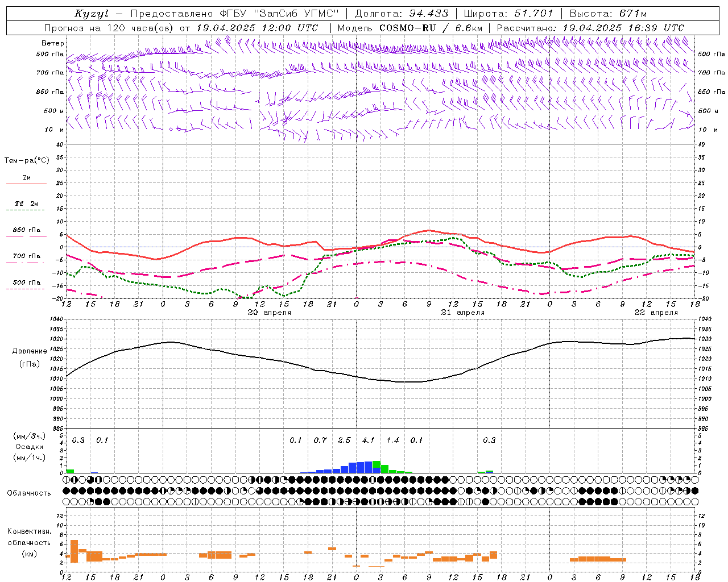Click the "20 апреля" date label
The width and height of the screenshot is (728, 582).
click(269, 313)
